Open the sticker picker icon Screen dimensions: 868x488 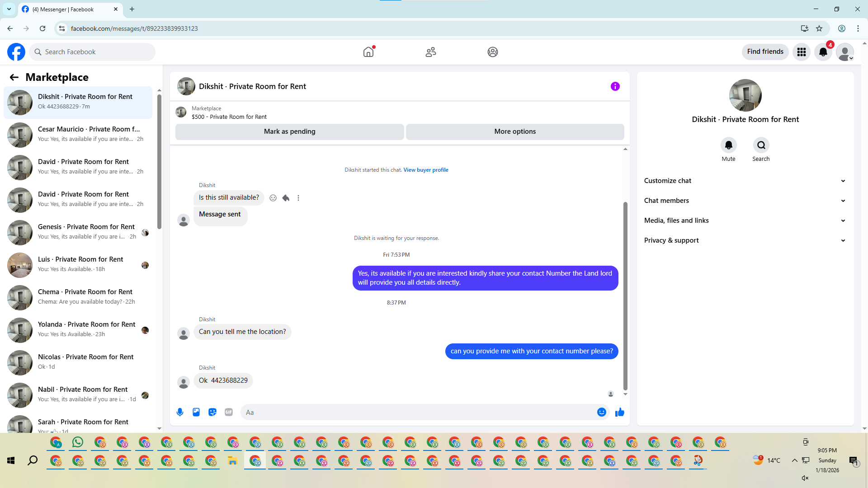pos(212,412)
